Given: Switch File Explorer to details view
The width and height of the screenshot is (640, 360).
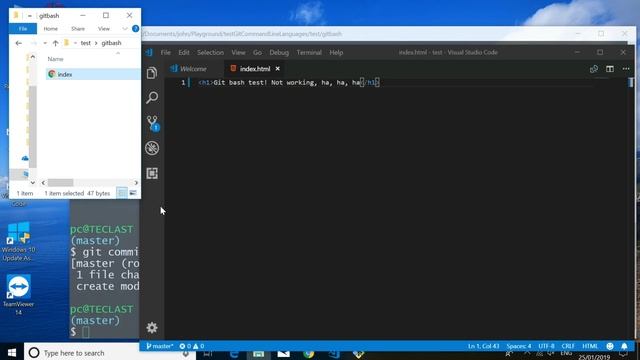Looking at the screenshot, I should pos(122,193).
